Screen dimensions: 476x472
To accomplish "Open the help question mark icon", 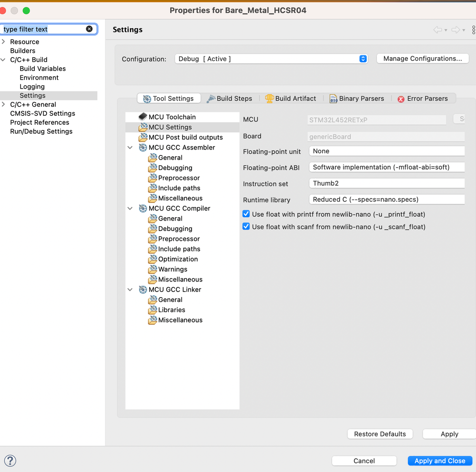I will coord(10,461).
